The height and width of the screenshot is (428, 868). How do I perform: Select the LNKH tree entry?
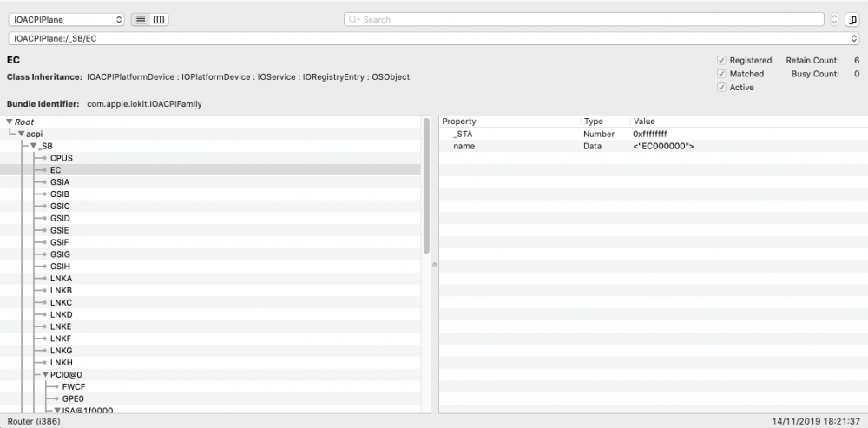pos(61,363)
